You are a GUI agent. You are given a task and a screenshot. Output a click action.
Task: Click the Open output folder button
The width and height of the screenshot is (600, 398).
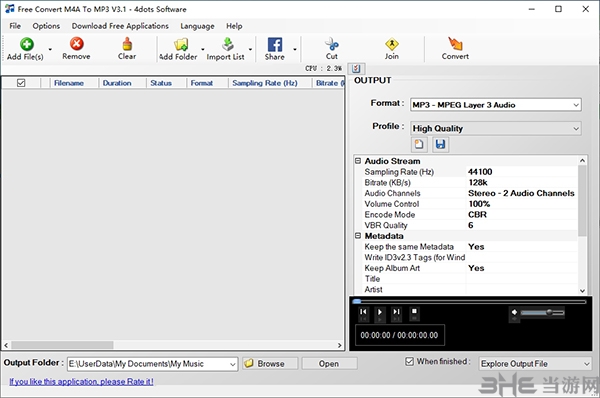point(329,363)
